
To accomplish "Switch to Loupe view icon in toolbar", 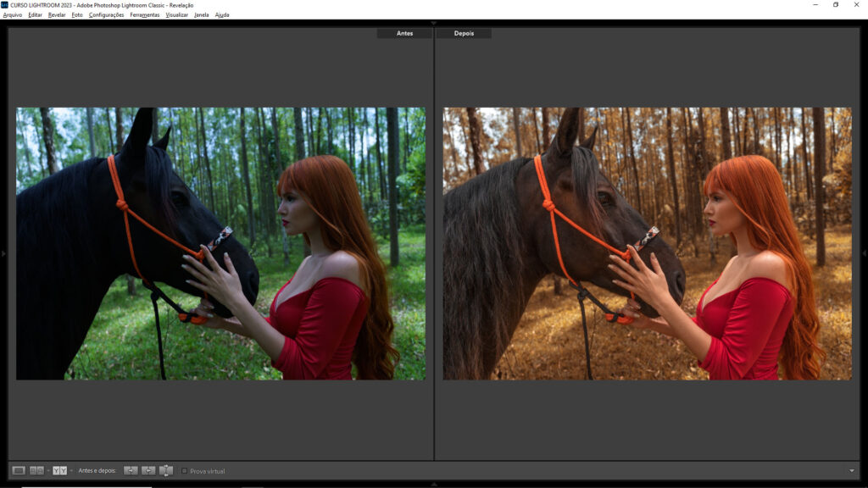I will pyautogui.click(x=19, y=470).
